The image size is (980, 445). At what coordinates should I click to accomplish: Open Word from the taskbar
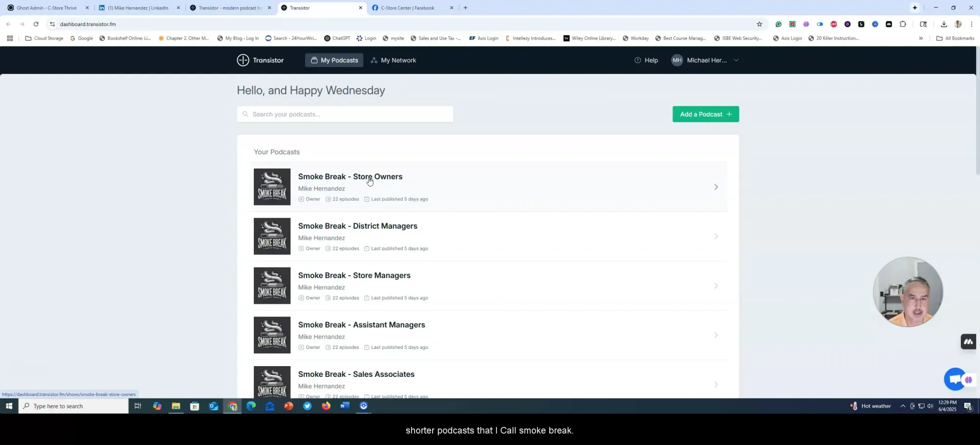click(345, 406)
